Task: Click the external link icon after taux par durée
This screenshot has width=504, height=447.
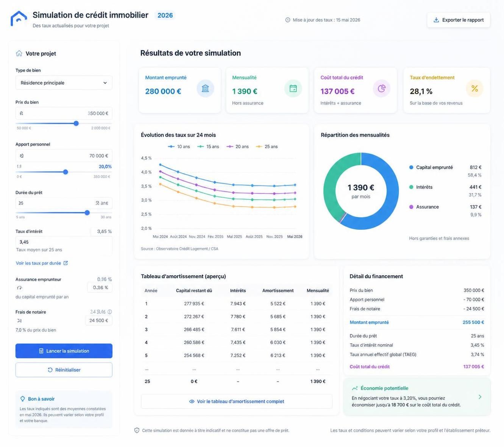Action: click(x=66, y=263)
